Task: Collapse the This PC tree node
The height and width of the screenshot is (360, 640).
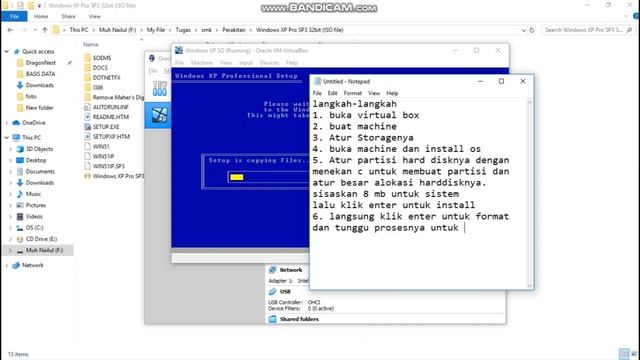Action: (x=7, y=138)
